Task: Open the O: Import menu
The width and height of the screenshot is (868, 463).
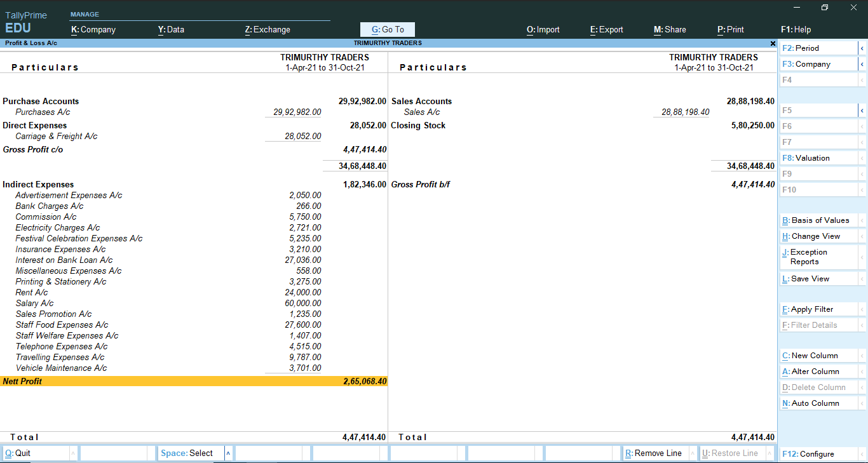Action: coord(543,29)
